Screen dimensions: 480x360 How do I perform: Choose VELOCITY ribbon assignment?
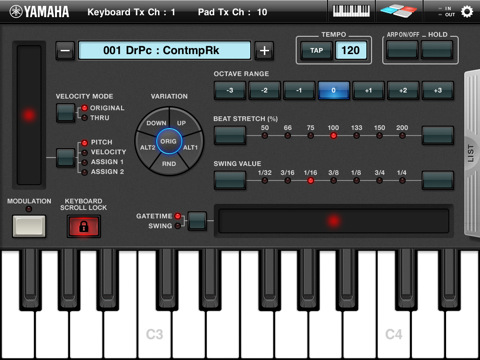104,152
